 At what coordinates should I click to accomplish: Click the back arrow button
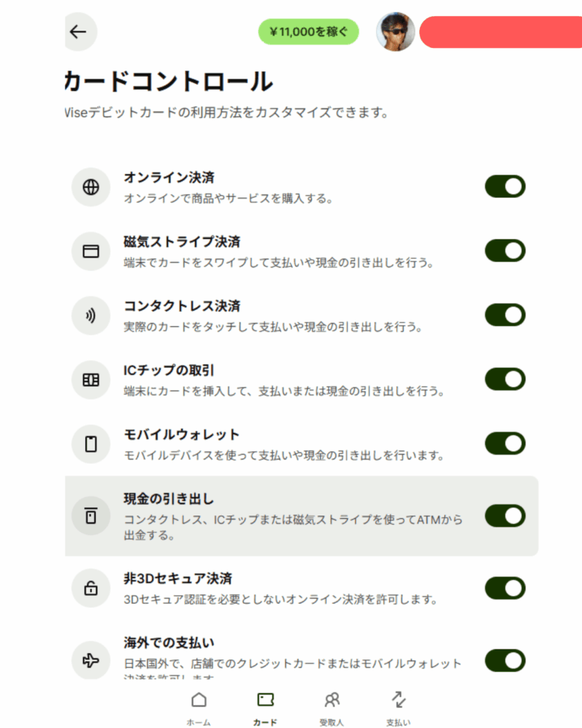tap(79, 32)
